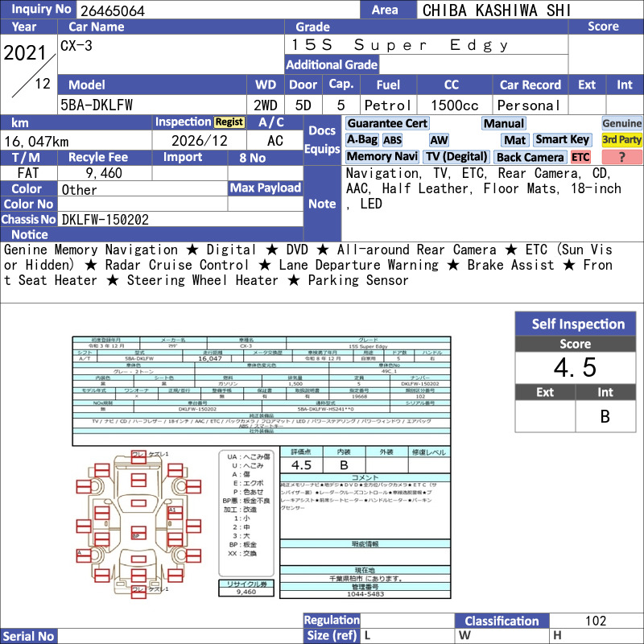Image resolution: width=644 pixels, height=644 pixels.
Task: Click the Memory Navi badge
Action: click(x=382, y=156)
